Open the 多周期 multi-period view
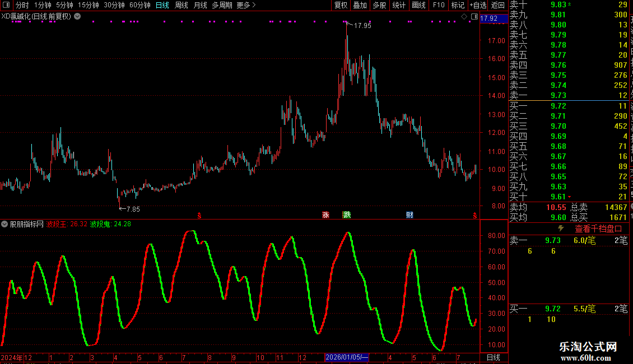 point(222,5)
